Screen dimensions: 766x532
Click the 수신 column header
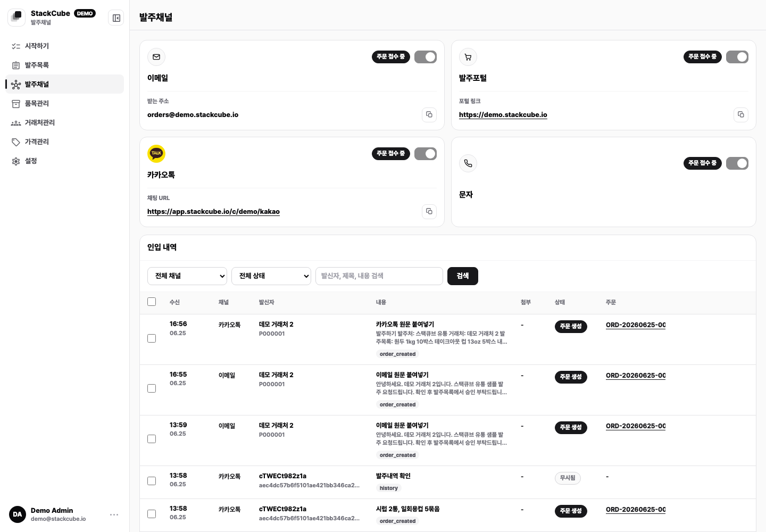pyautogui.click(x=174, y=302)
